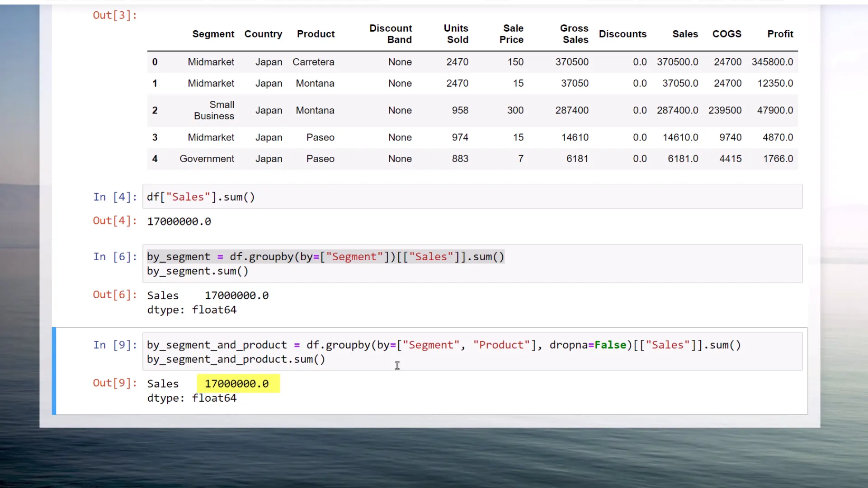The height and width of the screenshot is (488, 868).
Task: Click the In [4] prompt label
Action: click(114, 197)
